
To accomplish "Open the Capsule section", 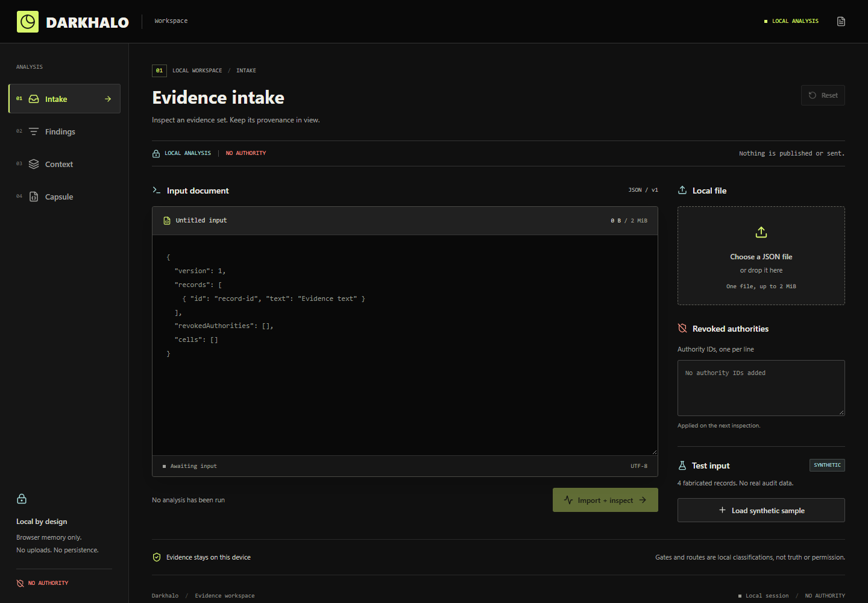I will pyautogui.click(x=64, y=197).
